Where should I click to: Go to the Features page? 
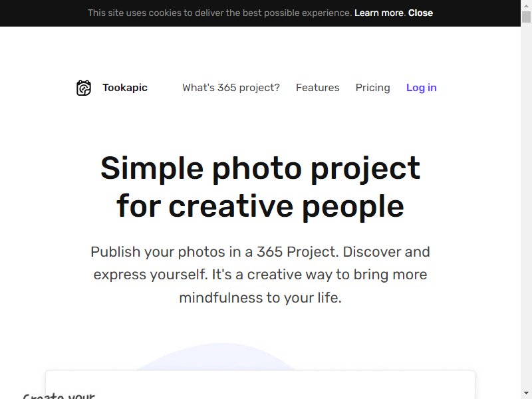click(318, 88)
